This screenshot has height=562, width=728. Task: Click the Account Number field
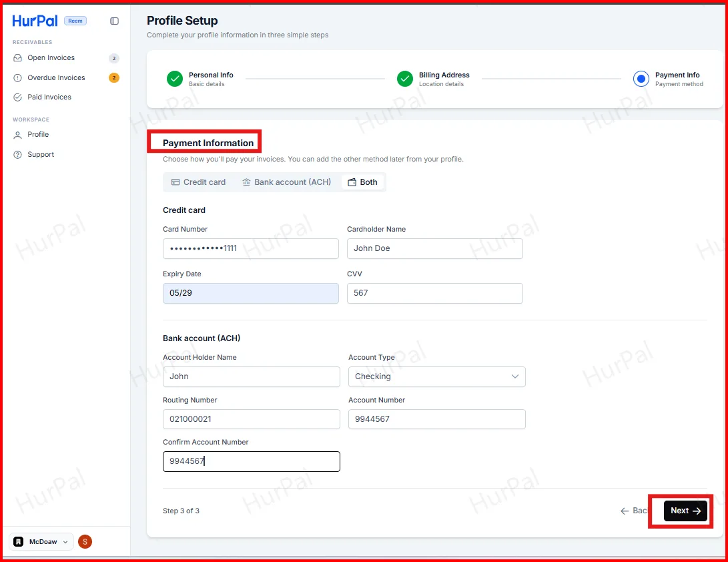coord(437,419)
